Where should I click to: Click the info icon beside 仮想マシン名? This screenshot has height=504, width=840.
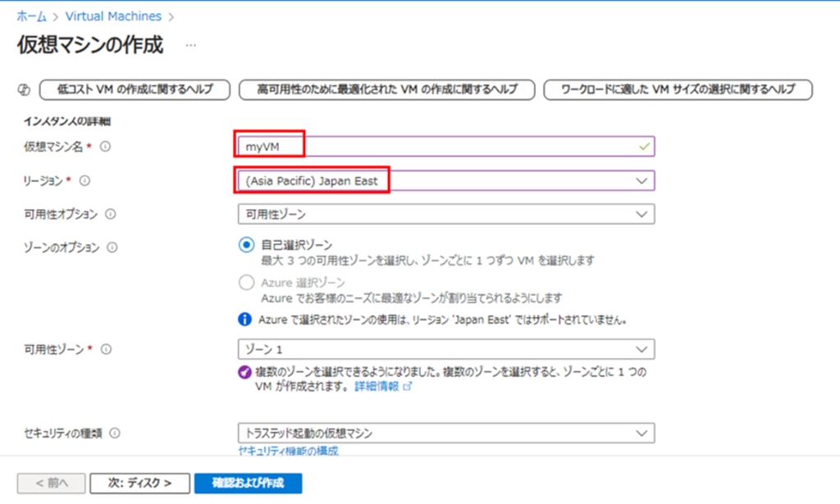[104, 147]
